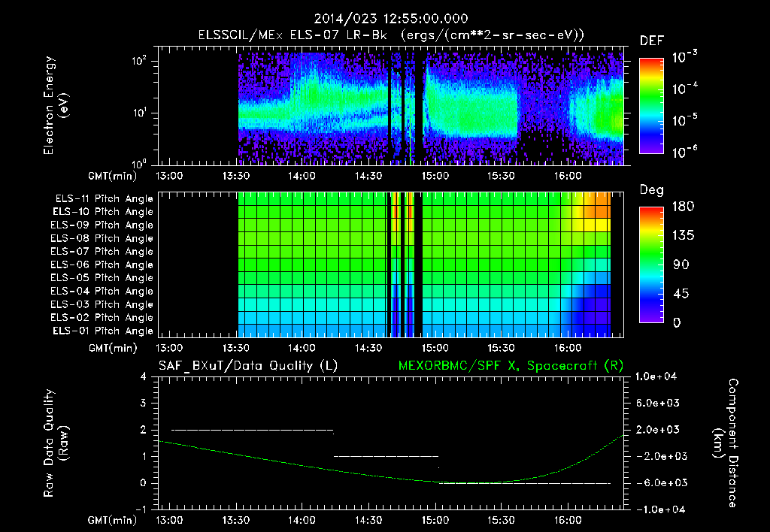This screenshot has height=532, width=770.
Task: Click the 10^2 tick on the energy axis
Action: (139, 61)
